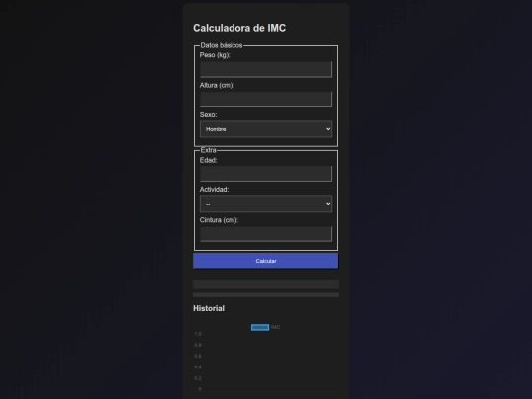The height and width of the screenshot is (399, 532).
Task: Select the Cintura (cm) input field
Action: click(266, 233)
